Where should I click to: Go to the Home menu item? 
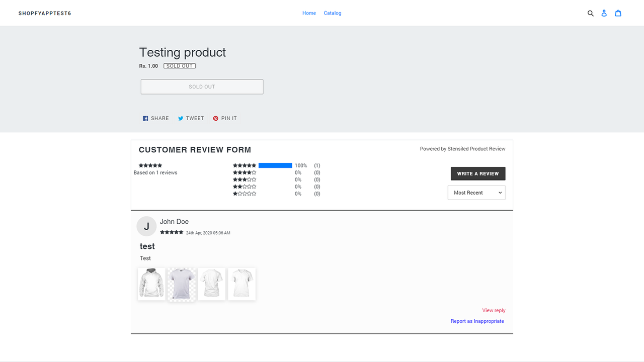point(309,13)
